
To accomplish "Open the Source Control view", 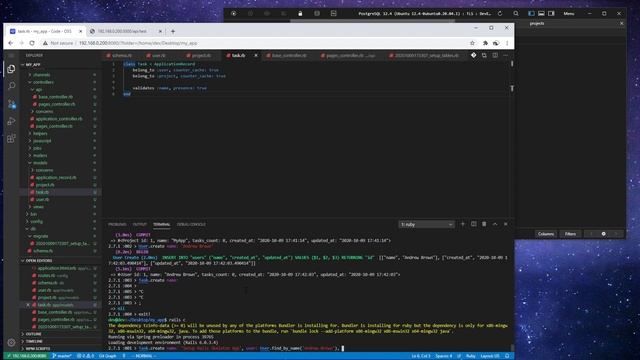I will coord(11,104).
